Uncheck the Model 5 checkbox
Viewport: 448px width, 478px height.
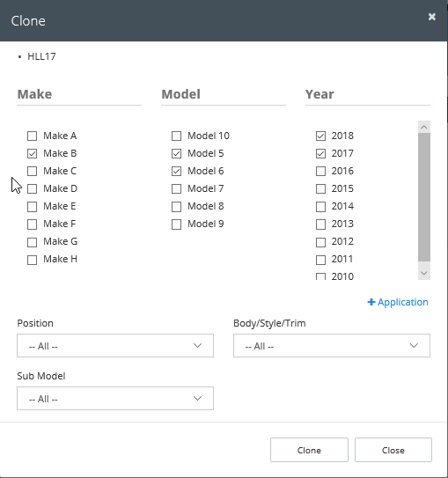click(x=176, y=154)
